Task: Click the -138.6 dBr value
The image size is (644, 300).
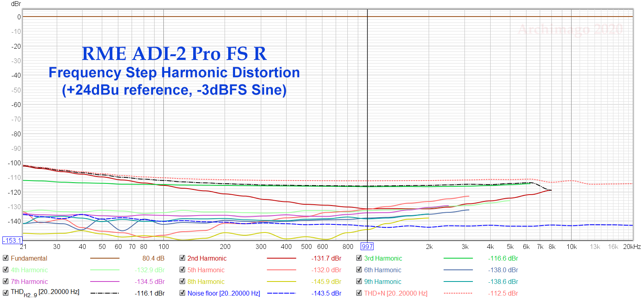Action: coord(503,282)
